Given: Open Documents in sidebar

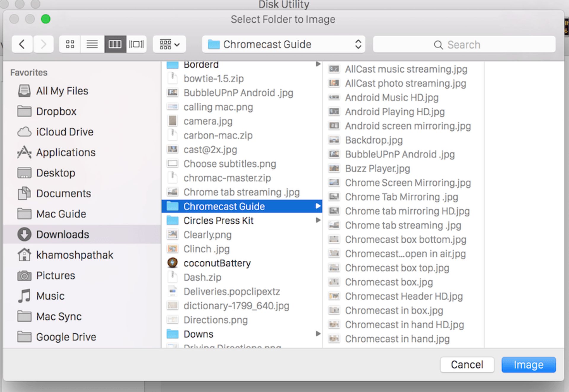Looking at the screenshot, I should click(x=82, y=193).
